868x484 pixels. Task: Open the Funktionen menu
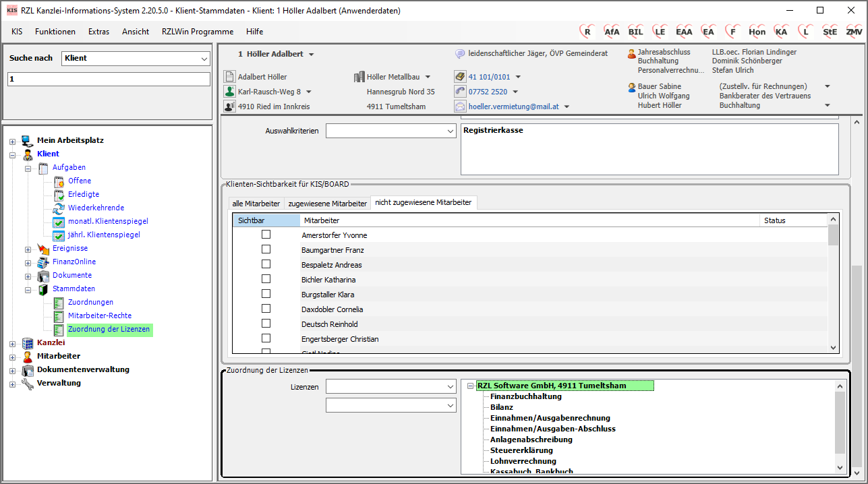pos(55,32)
